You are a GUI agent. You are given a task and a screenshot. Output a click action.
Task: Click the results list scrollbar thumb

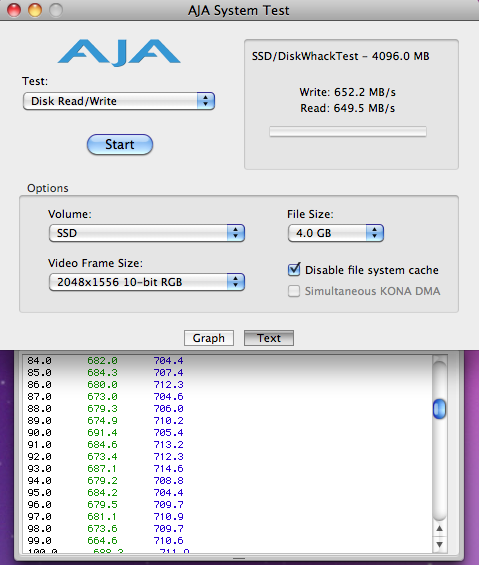click(x=439, y=409)
